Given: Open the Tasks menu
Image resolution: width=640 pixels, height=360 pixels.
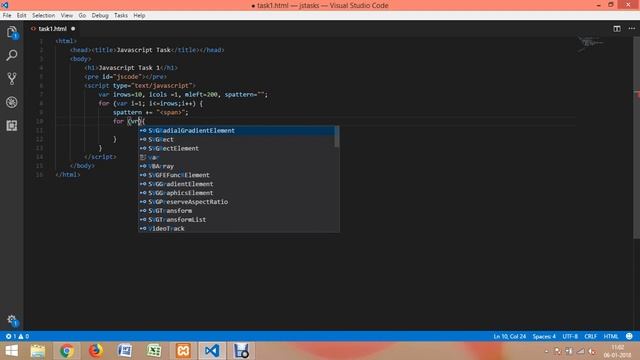Looking at the screenshot, I should [x=121, y=16].
